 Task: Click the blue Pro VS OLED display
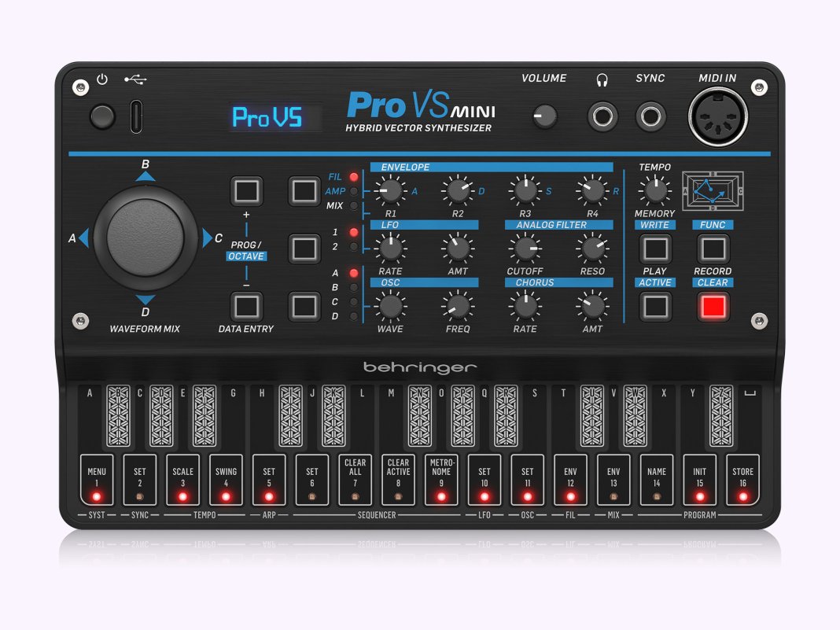[x=275, y=117]
